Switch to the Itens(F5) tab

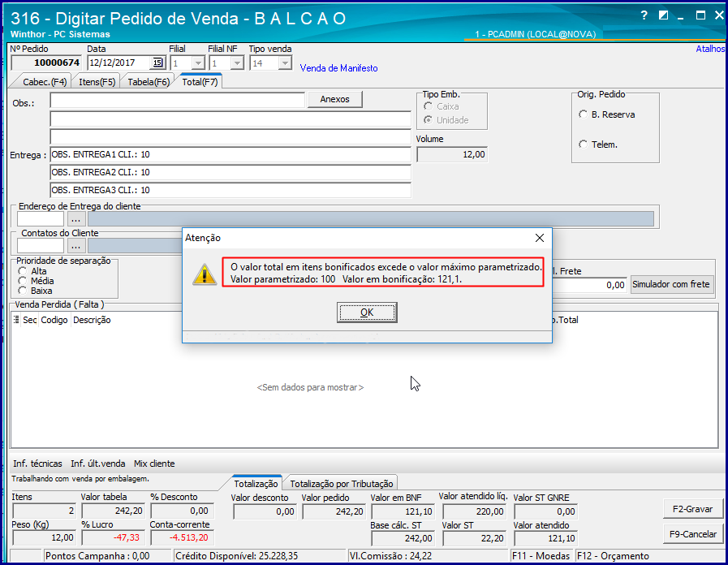[97, 82]
